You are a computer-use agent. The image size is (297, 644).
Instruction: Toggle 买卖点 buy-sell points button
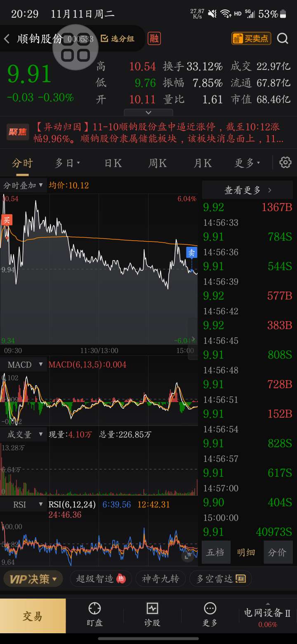point(251,38)
